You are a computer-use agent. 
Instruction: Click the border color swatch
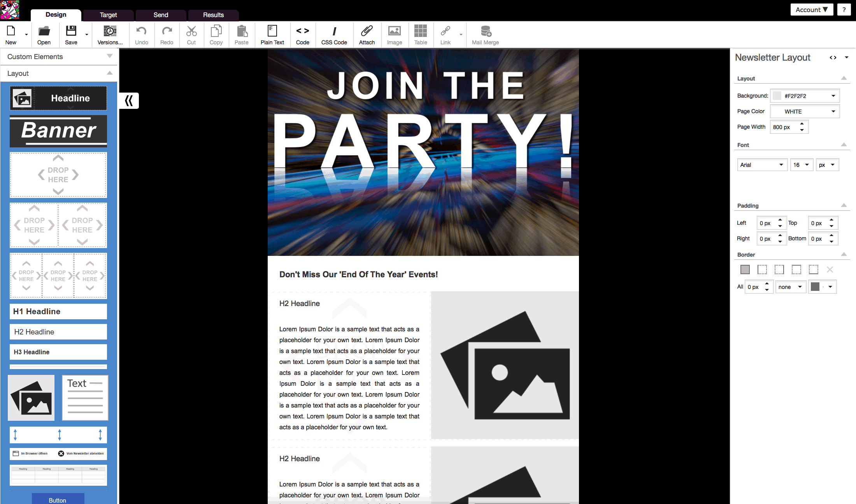816,287
